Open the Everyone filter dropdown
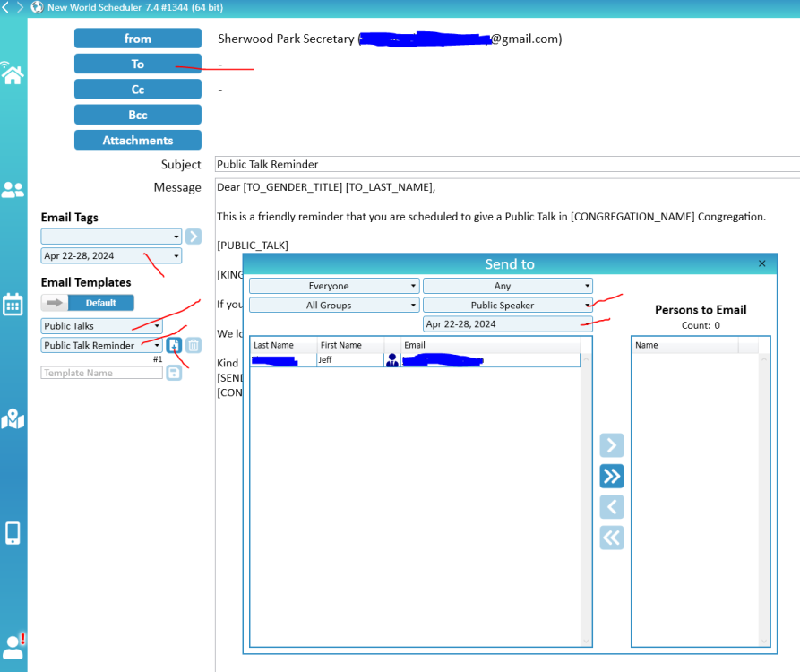Screen dimensions: 800x672 click(x=333, y=286)
